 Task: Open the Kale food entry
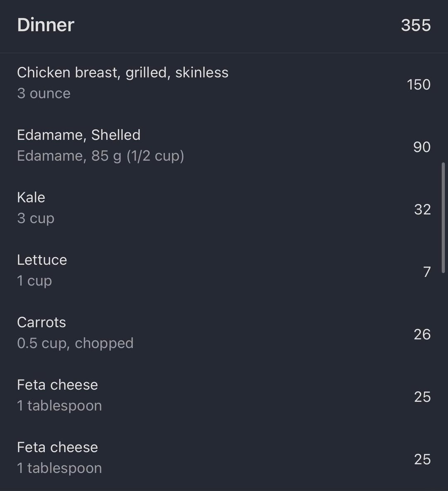31,197
